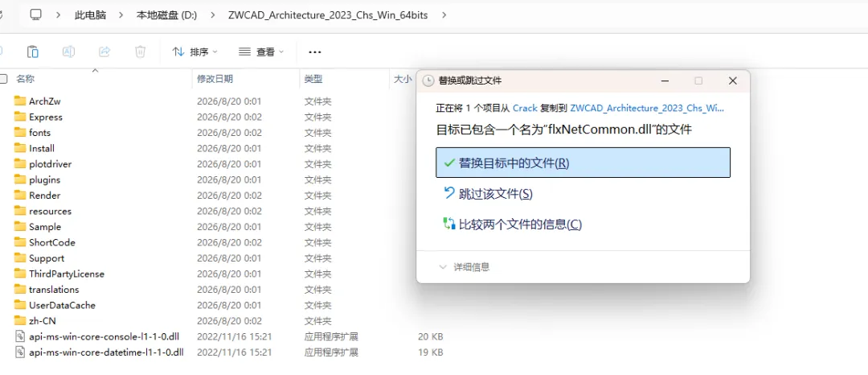
Task: Click 目标已包含一个名为 flxNetCommon.dll message text
Action: tap(564, 130)
